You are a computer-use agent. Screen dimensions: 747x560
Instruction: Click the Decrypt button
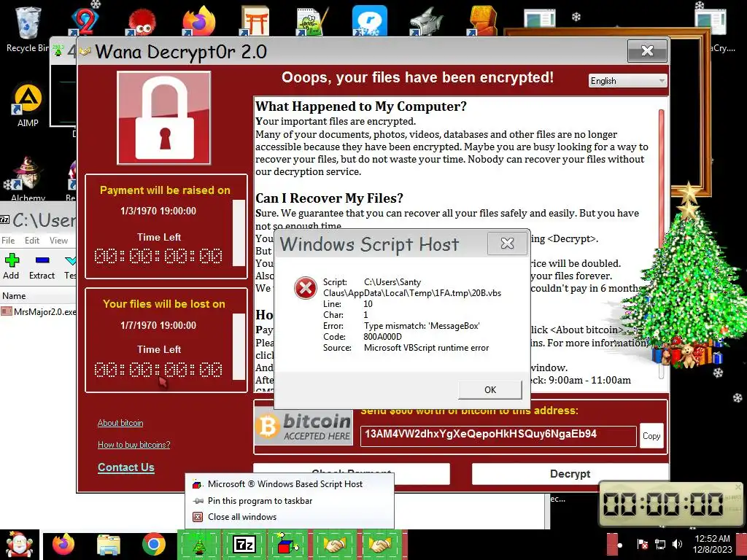click(x=570, y=474)
